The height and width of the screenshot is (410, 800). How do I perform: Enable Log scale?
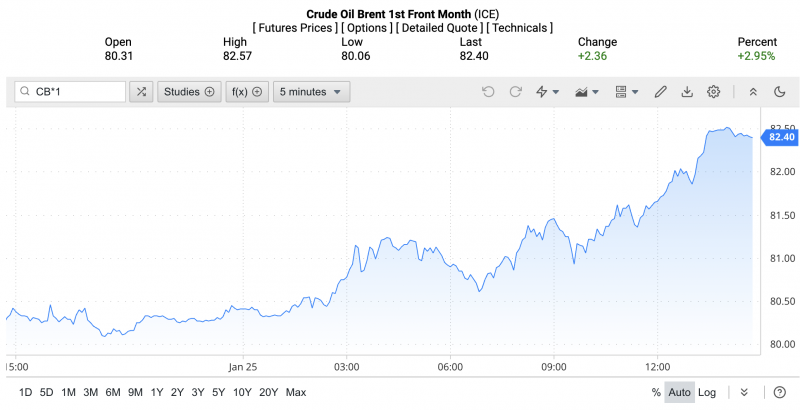pyautogui.click(x=707, y=392)
